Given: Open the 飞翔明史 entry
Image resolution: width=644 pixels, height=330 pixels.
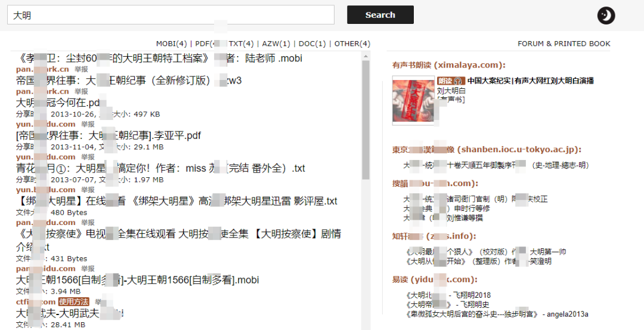Looking at the screenshot, I should 448,304.
